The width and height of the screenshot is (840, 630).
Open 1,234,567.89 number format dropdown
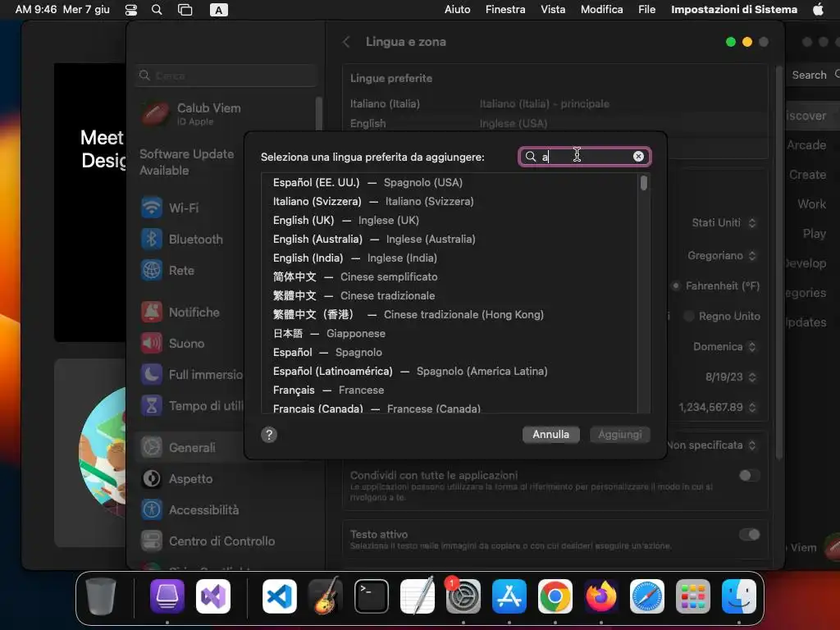point(717,407)
